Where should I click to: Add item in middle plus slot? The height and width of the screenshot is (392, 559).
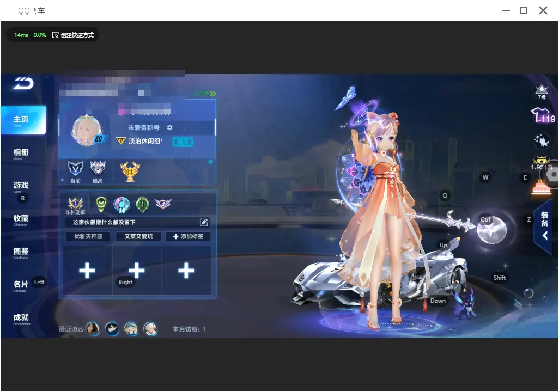137,271
